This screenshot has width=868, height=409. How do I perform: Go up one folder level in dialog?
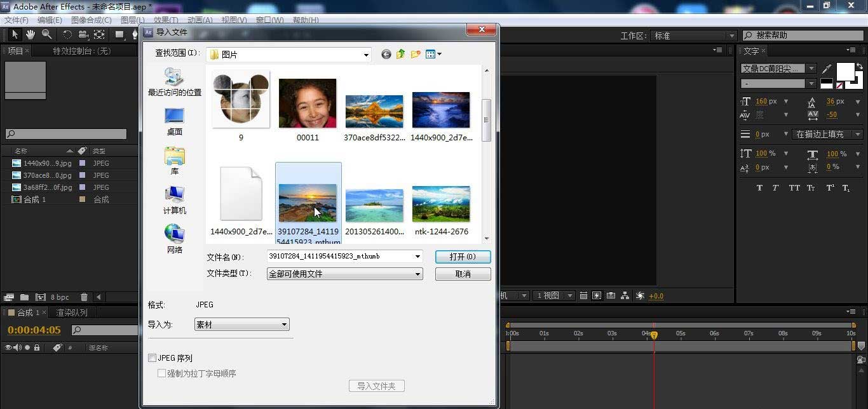[400, 55]
